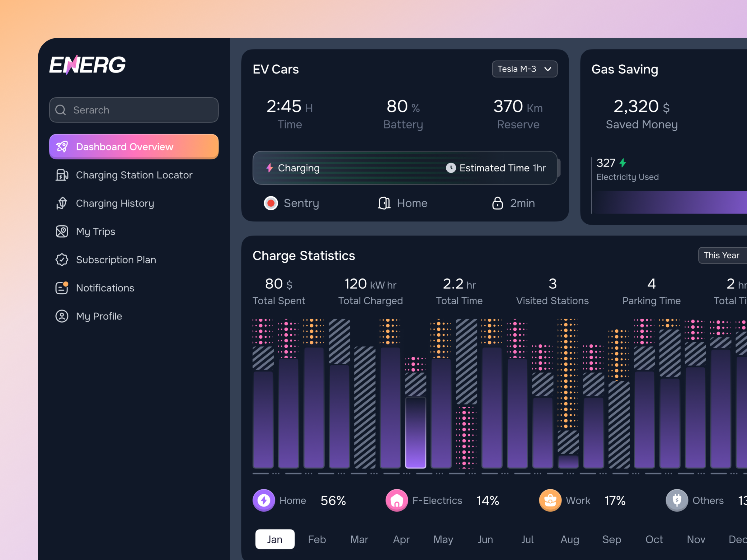This screenshot has width=747, height=560.
Task: Select the Subscription Plan badge icon
Action: pos(62,259)
